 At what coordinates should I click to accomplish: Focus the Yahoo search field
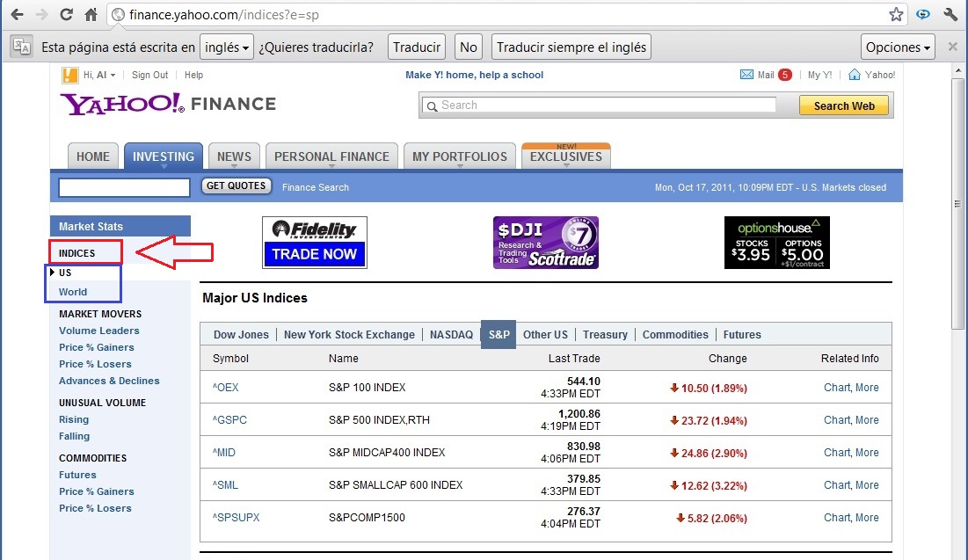pyautogui.click(x=599, y=105)
